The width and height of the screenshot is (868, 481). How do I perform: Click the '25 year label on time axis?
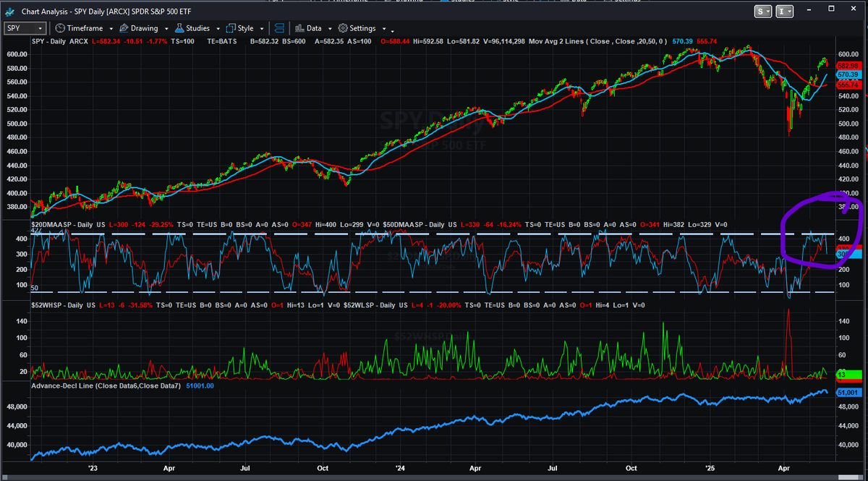(710, 467)
